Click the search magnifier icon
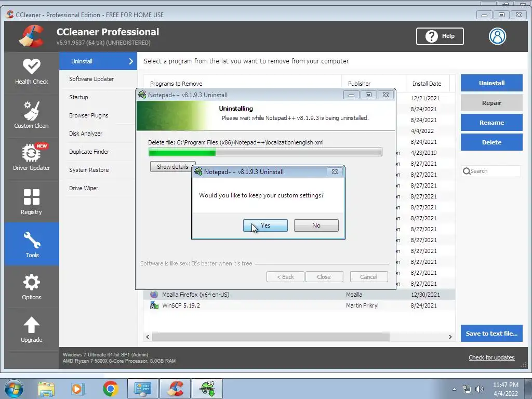Viewport: 532px width, 399px height. (x=467, y=171)
